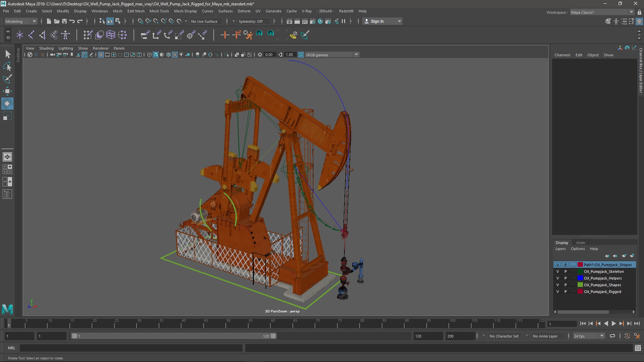The image size is (644, 362).
Task: Open a scene with folder icon
Action: [56, 21]
